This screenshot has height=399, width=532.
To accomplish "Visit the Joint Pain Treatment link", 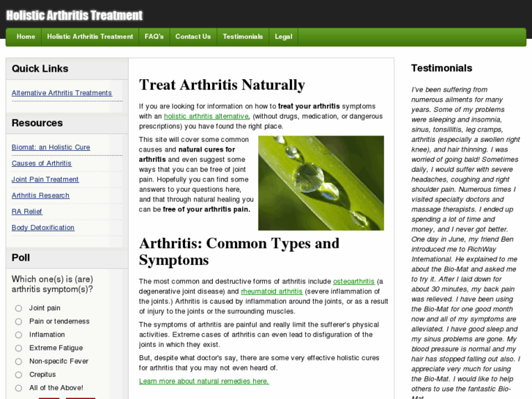I will tap(45, 179).
